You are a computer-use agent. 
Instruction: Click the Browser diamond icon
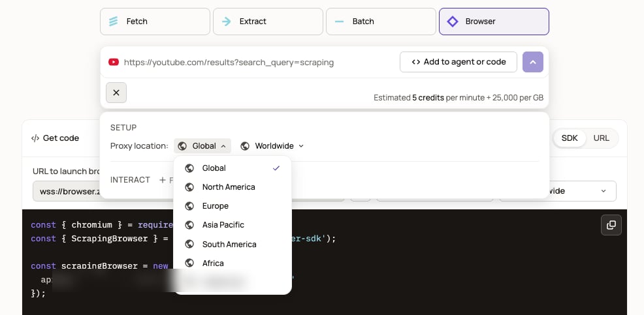coord(452,22)
